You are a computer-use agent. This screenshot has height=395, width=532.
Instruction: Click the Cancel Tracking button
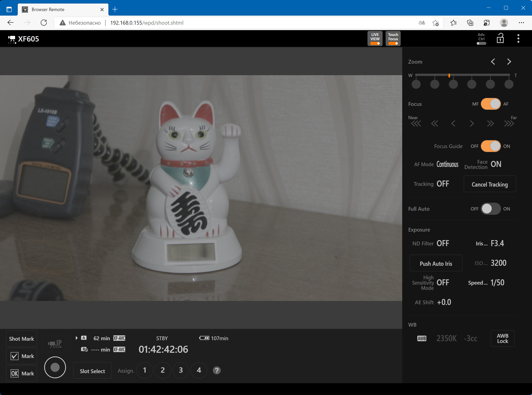(x=489, y=184)
